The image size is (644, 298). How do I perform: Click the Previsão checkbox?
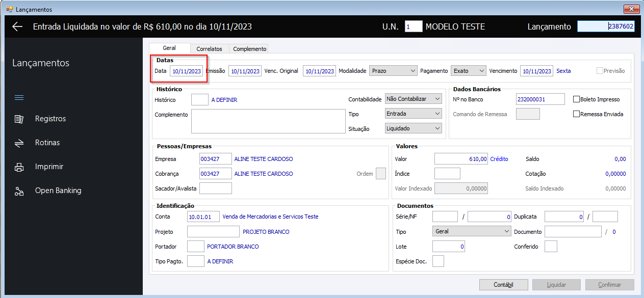(600, 71)
